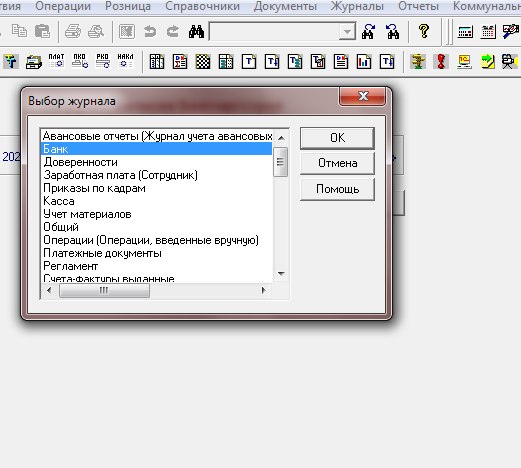Image resolution: width=521 pixels, height=468 pixels.
Task: Click the Paste clipboard icon
Action: (42, 31)
